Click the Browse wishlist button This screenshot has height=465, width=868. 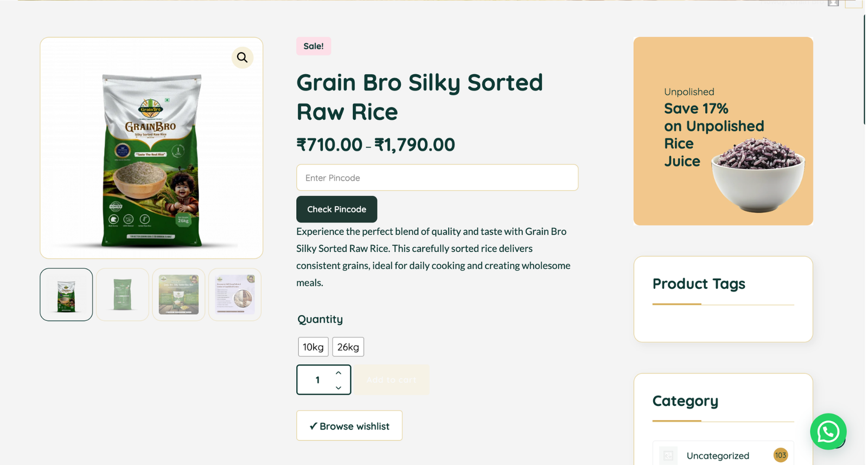point(349,426)
